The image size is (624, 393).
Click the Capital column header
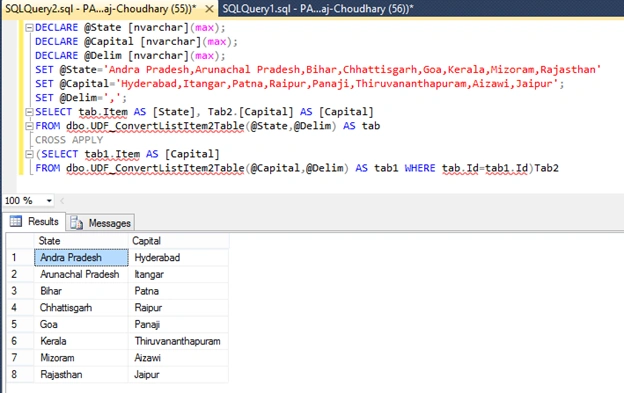(179, 241)
